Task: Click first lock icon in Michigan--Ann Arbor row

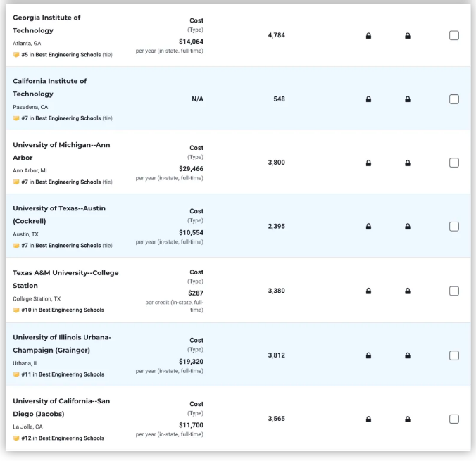Action: click(368, 163)
